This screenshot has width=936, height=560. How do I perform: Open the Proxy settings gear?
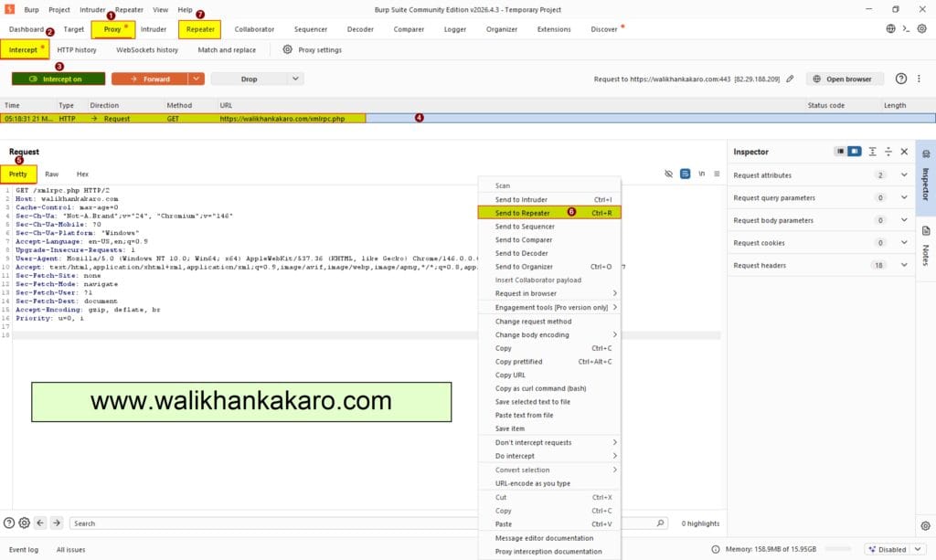coord(287,49)
